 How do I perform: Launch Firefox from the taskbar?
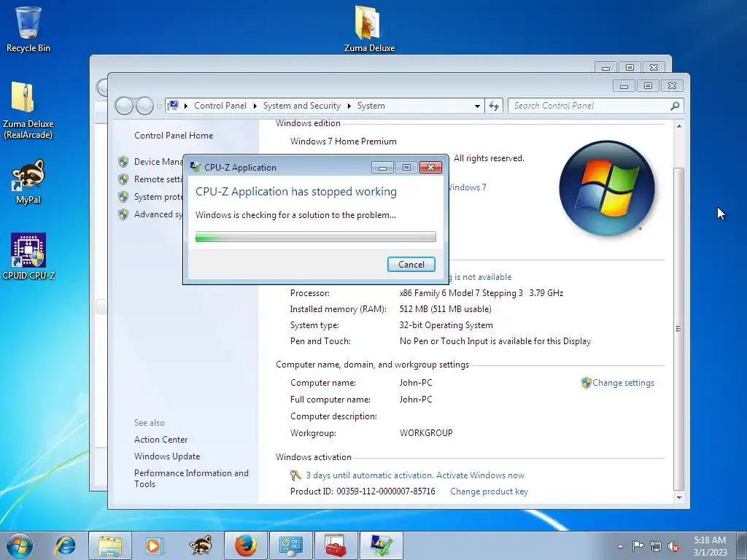coord(245,545)
